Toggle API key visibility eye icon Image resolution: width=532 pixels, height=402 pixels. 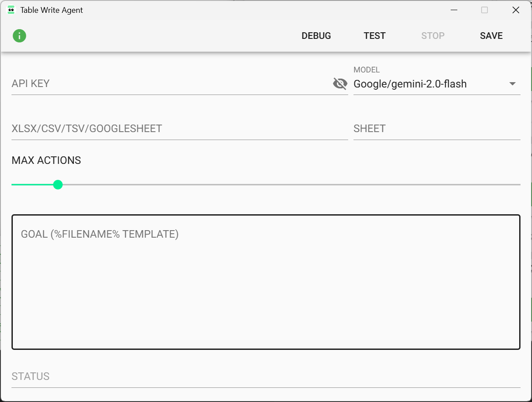340,83
